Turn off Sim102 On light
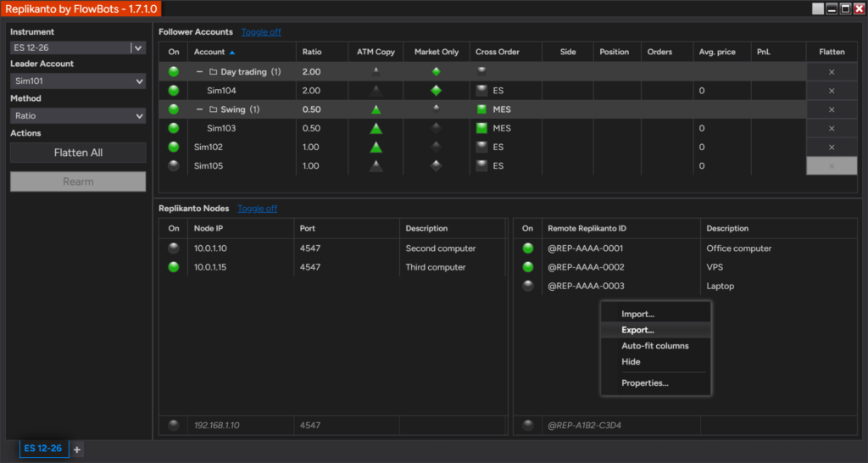Image resolution: width=868 pixels, height=463 pixels. point(174,147)
